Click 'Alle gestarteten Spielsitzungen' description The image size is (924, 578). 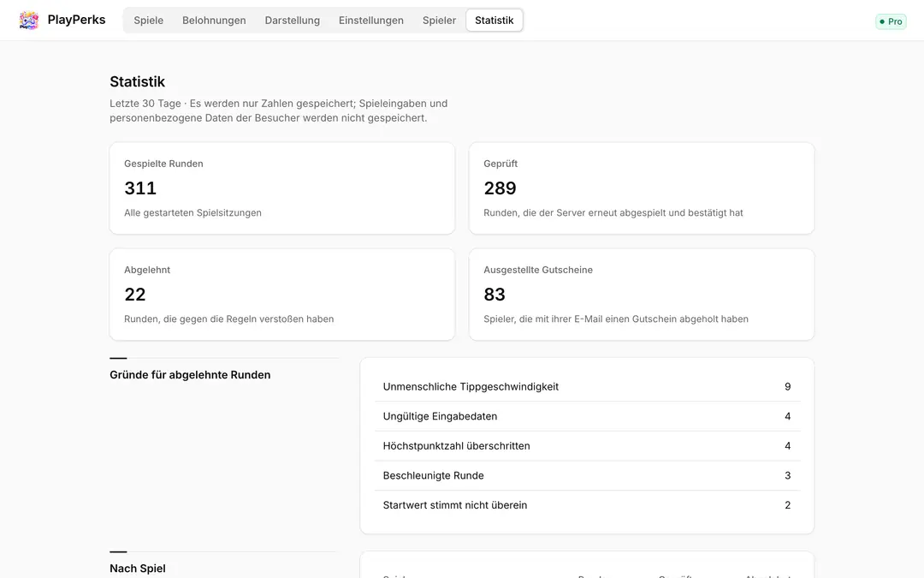[192, 212]
